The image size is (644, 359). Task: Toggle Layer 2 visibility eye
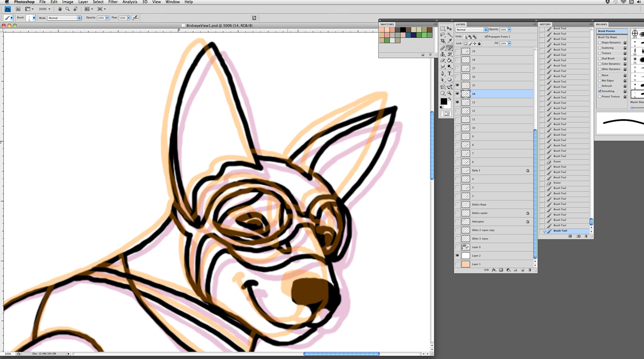(457, 256)
